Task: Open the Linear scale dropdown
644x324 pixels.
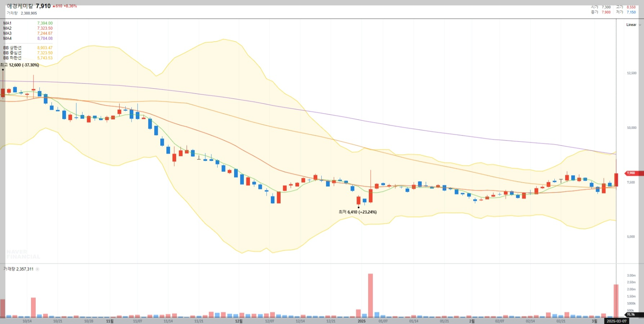Action: [x=634, y=25]
